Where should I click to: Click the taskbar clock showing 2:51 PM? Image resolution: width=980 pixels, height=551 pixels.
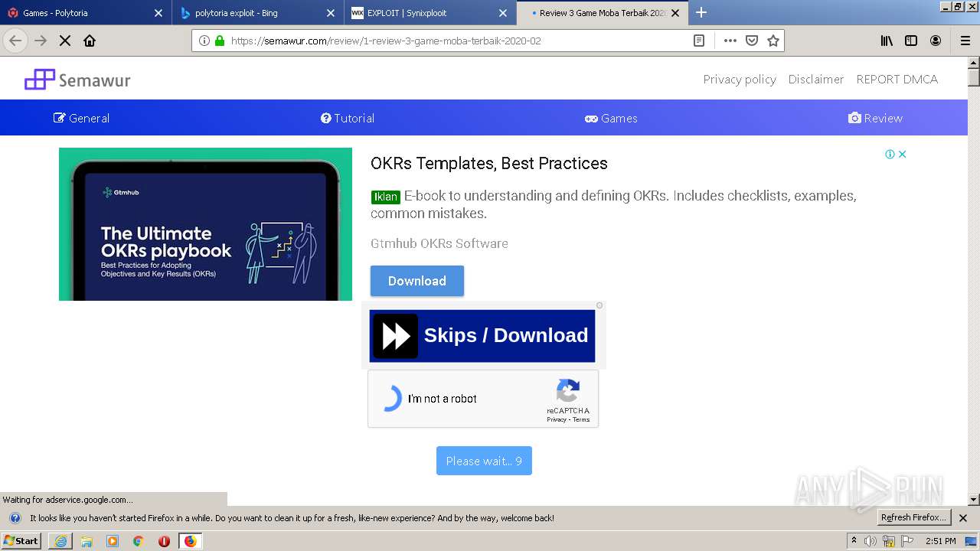pyautogui.click(x=941, y=541)
